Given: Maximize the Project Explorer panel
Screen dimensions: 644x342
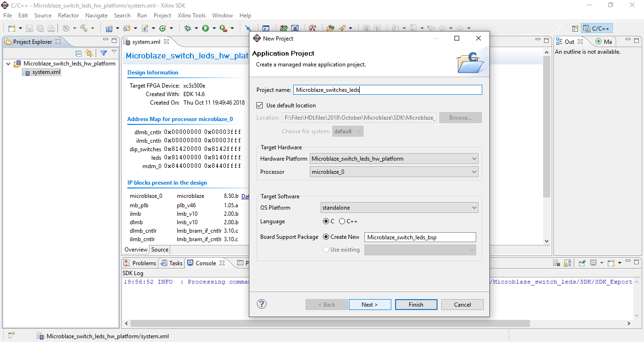Looking at the screenshot, I should [114, 41].
